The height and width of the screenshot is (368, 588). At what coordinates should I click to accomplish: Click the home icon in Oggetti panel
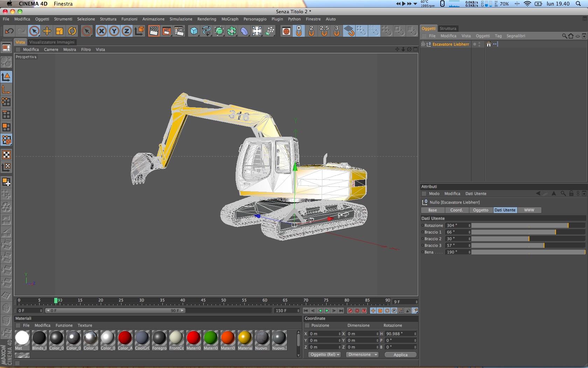(571, 36)
